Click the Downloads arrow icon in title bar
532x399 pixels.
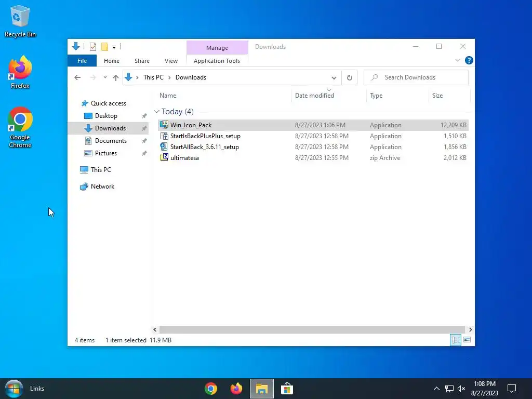point(76,46)
